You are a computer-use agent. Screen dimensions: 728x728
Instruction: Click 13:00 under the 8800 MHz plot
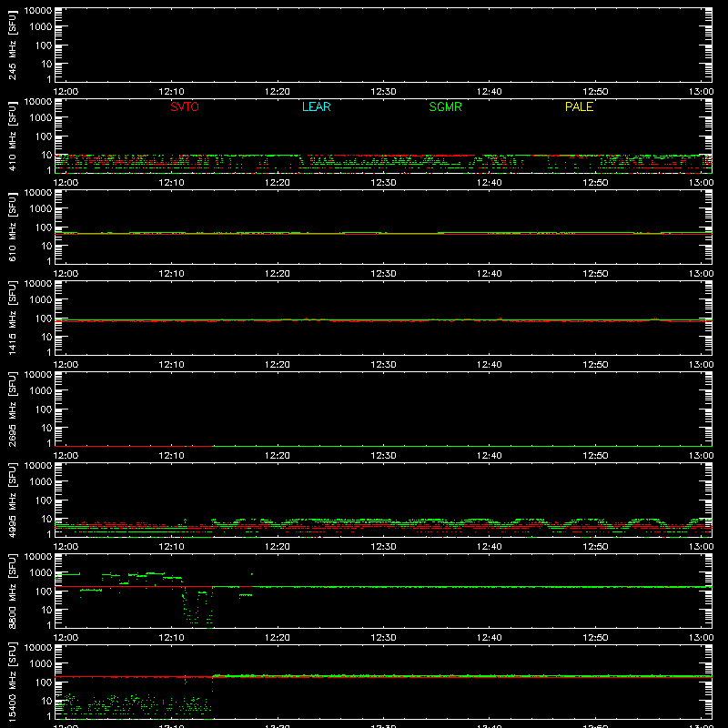[701, 638]
